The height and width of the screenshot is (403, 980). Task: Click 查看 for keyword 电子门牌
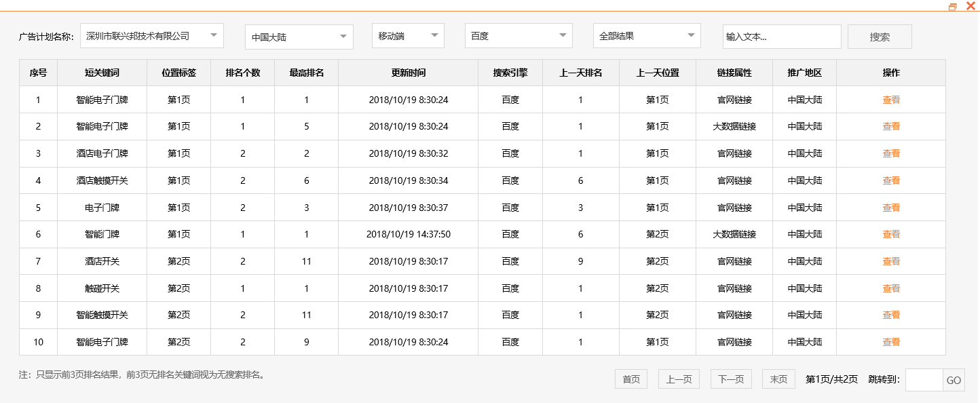pyautogui.click(x=891, y=207)
